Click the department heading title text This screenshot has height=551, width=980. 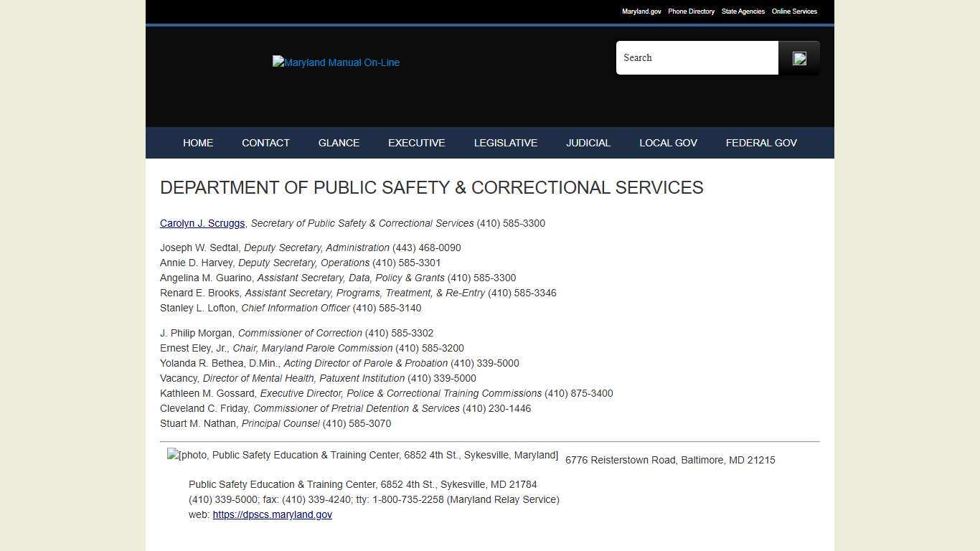click(x=431, y=187)
